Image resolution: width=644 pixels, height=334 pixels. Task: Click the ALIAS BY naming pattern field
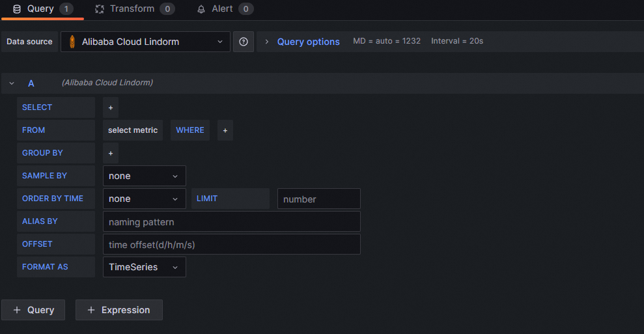tap(232, 221)
